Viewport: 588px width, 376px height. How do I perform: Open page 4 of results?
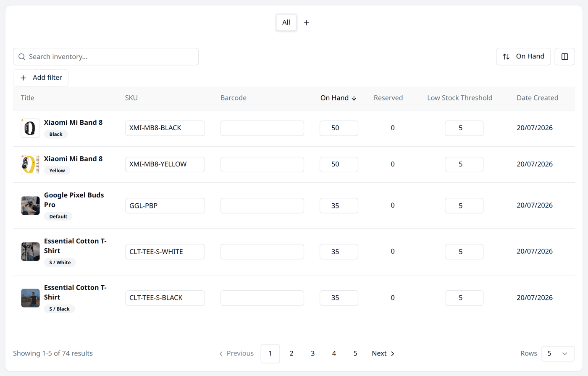[x=334, y=354]
